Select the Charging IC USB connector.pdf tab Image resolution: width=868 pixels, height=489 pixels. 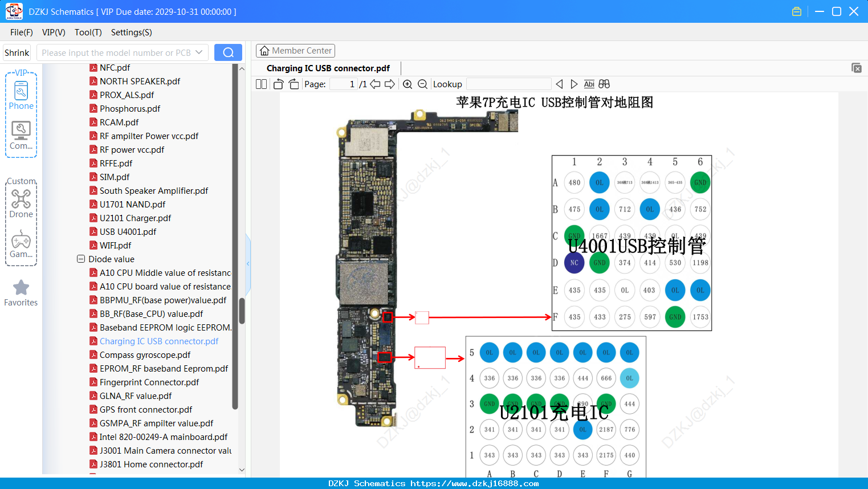328,68
